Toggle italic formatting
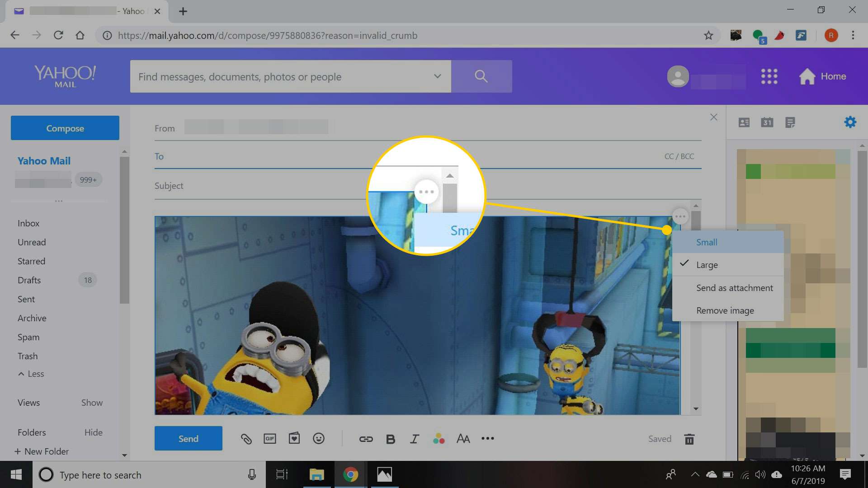868x488 pixels. [x=414, y=439]
